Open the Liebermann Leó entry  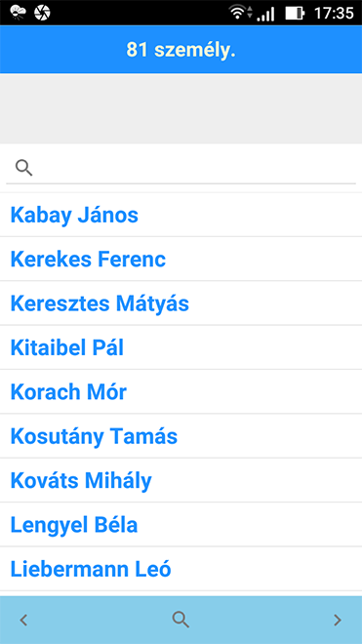(181, 569)
